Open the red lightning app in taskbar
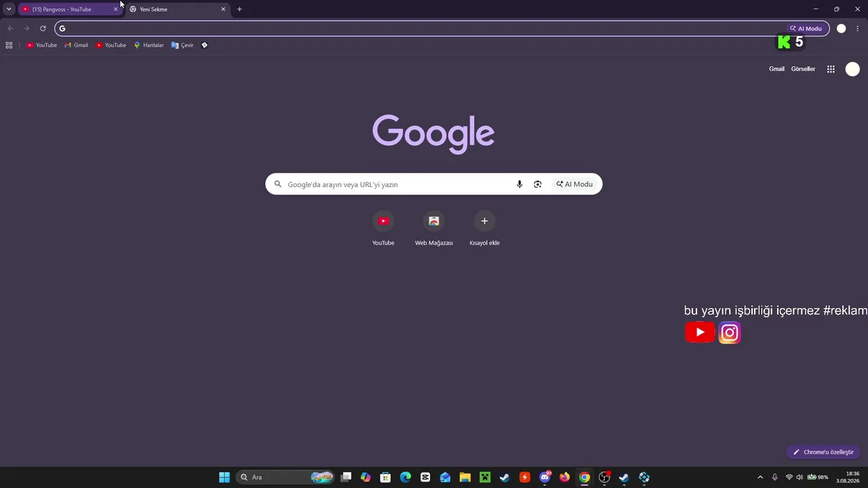868x488 pixels. tap(524, 477)
